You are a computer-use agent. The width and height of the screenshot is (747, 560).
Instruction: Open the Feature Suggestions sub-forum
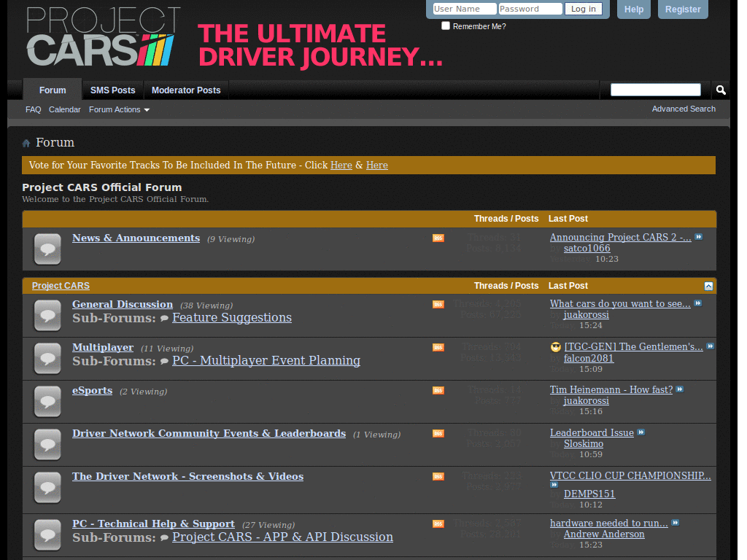[x=232, y=318]
